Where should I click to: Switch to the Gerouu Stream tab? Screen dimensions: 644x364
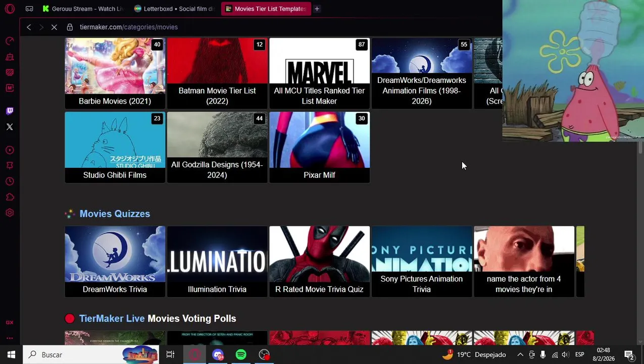83,9
